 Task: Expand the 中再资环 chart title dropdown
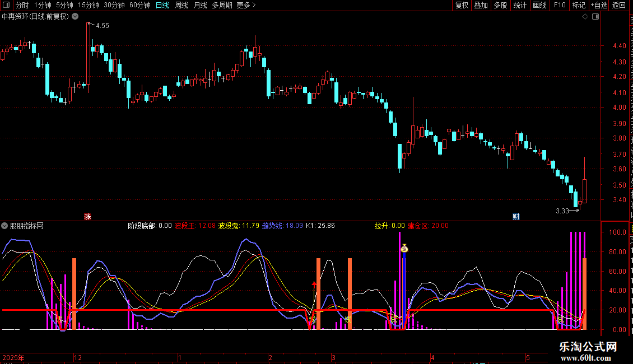[x=75, y=17]
